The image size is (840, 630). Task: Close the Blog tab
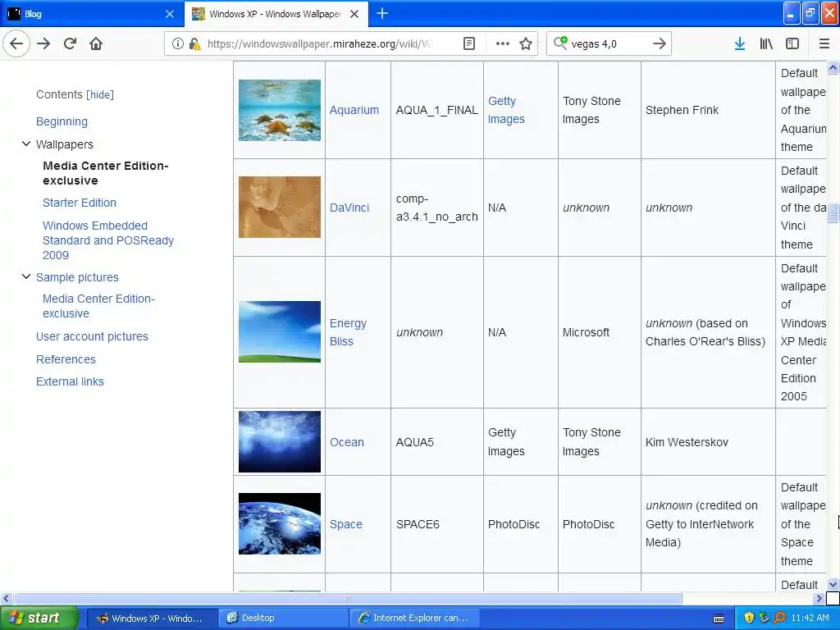point(170,14)
